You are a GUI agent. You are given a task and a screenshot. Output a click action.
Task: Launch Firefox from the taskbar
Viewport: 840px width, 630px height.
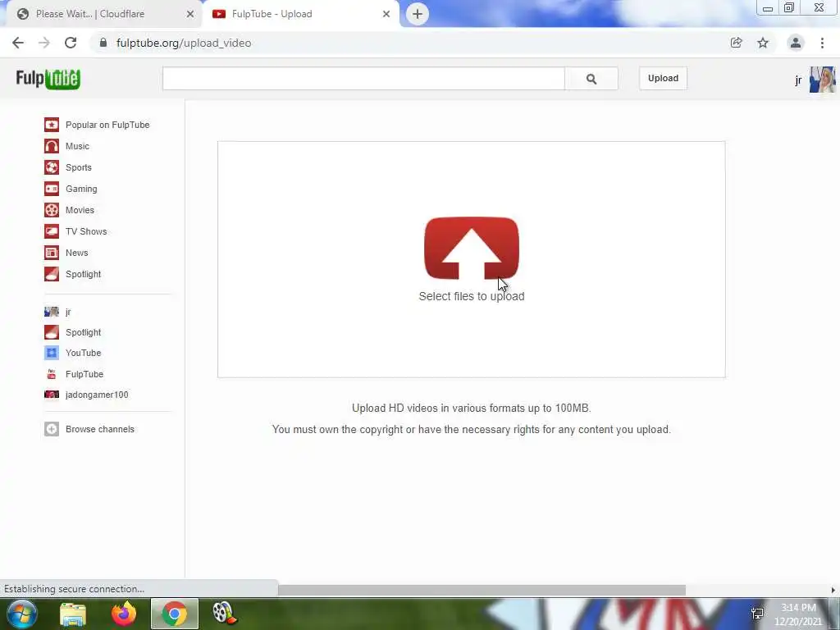tap(124, 614)
